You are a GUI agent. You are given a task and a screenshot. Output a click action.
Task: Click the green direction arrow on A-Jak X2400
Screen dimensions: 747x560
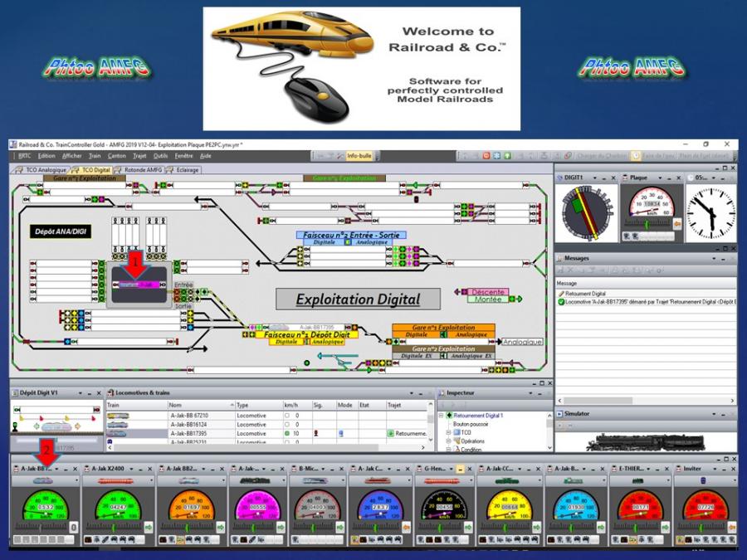pyautogui.click(x=149, y=526)
